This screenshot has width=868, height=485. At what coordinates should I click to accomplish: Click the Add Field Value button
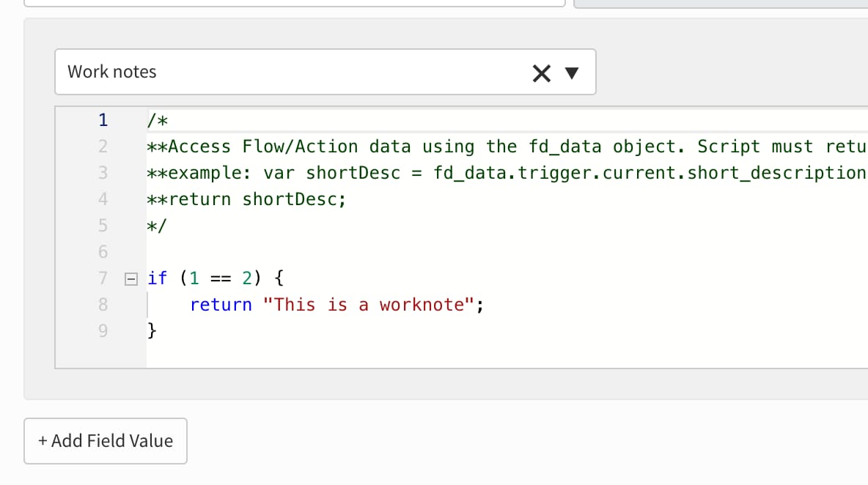coord(106,441)
